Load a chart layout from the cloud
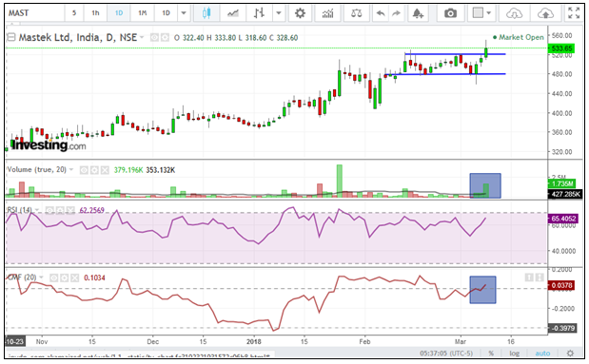 514,13
